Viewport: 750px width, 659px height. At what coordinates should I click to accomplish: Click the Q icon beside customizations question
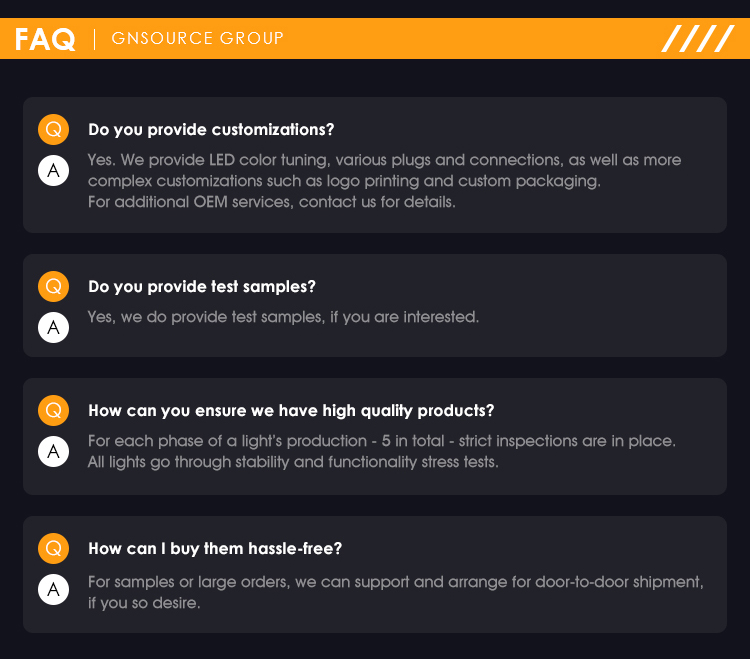pyautogui.click(x=54, y=129)
